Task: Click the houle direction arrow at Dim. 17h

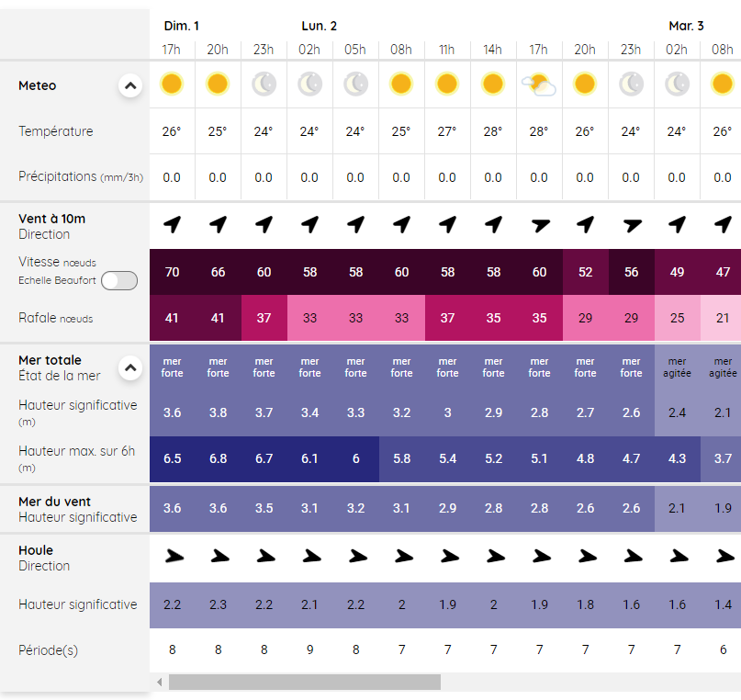Action: pyautogui.click(x=174, y=557)
